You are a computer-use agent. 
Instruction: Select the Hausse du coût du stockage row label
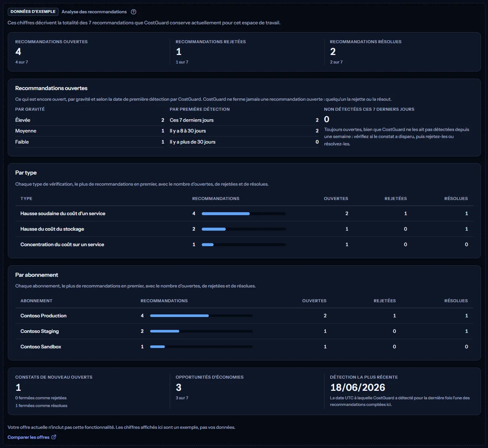(52, 229)
